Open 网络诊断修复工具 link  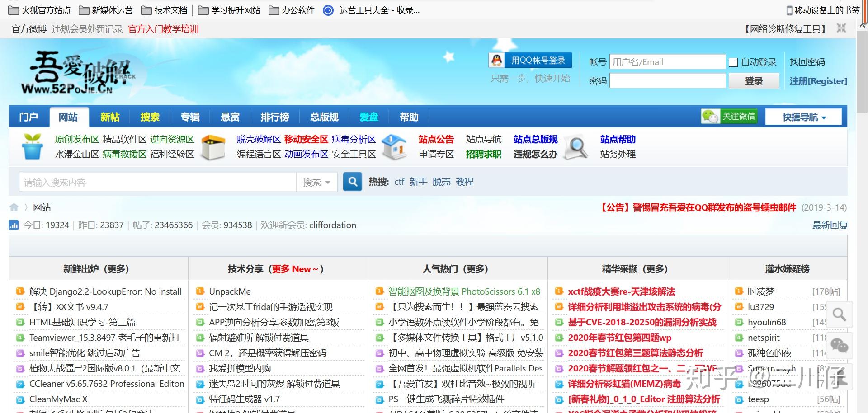(786, 29)
